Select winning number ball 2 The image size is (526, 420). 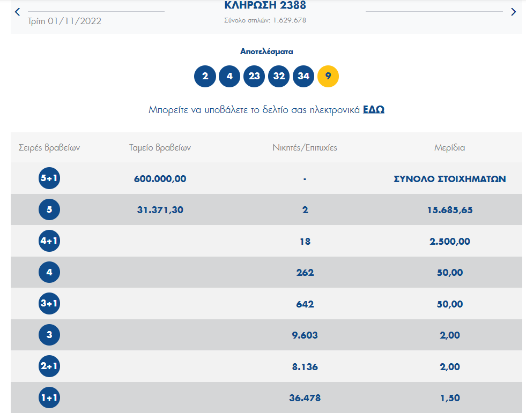[x=205, y=77]
